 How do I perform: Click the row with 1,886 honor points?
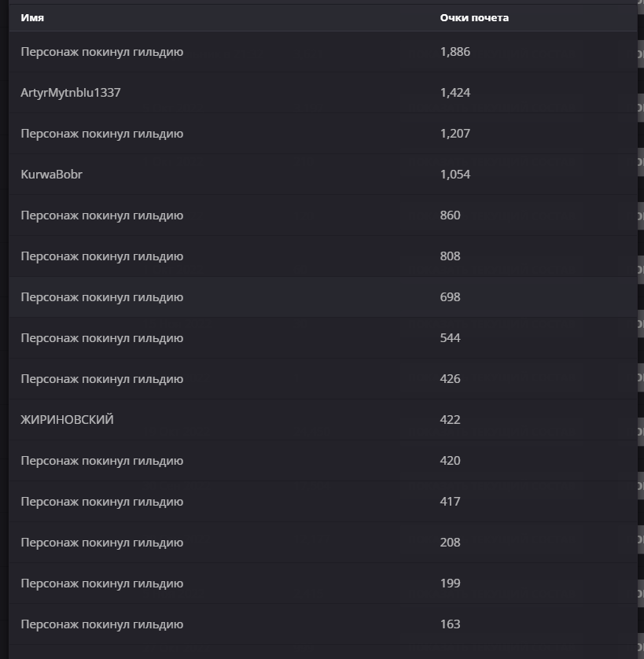[323, 52]
